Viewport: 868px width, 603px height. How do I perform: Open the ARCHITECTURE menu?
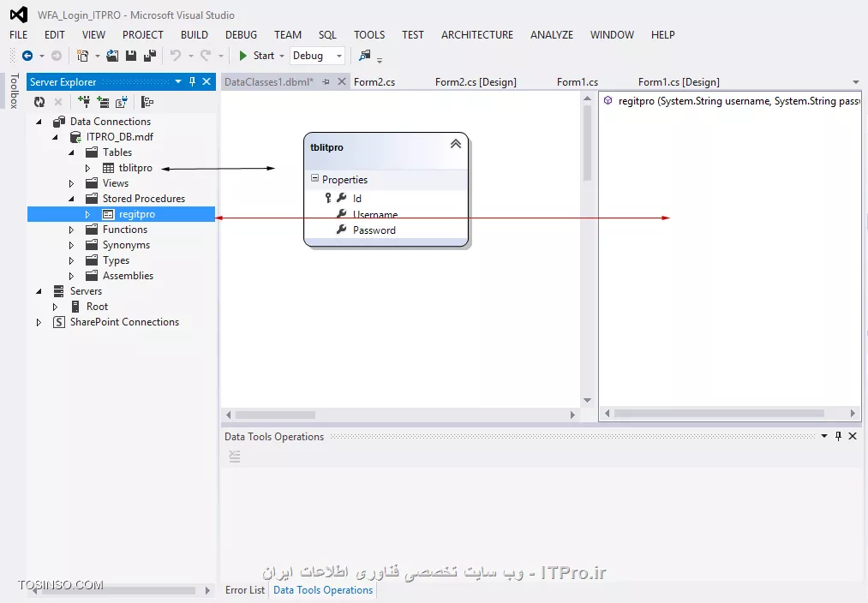click(x=477, y=35)
